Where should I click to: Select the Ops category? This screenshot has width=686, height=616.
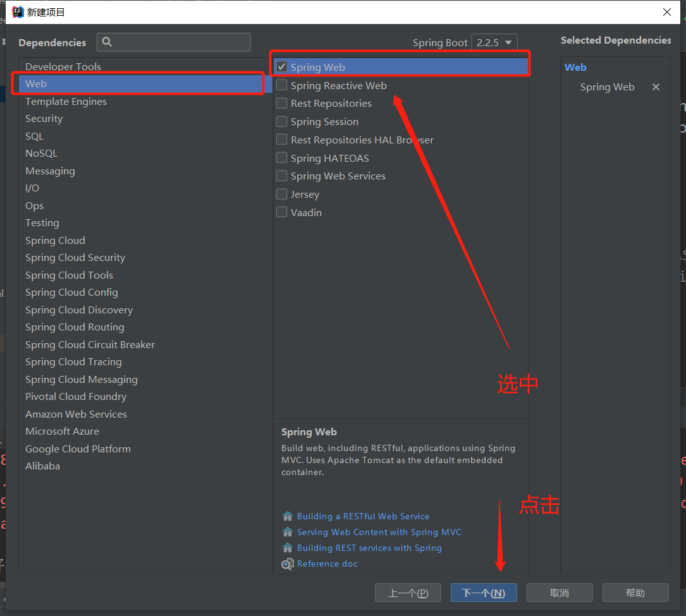point(145,205)
